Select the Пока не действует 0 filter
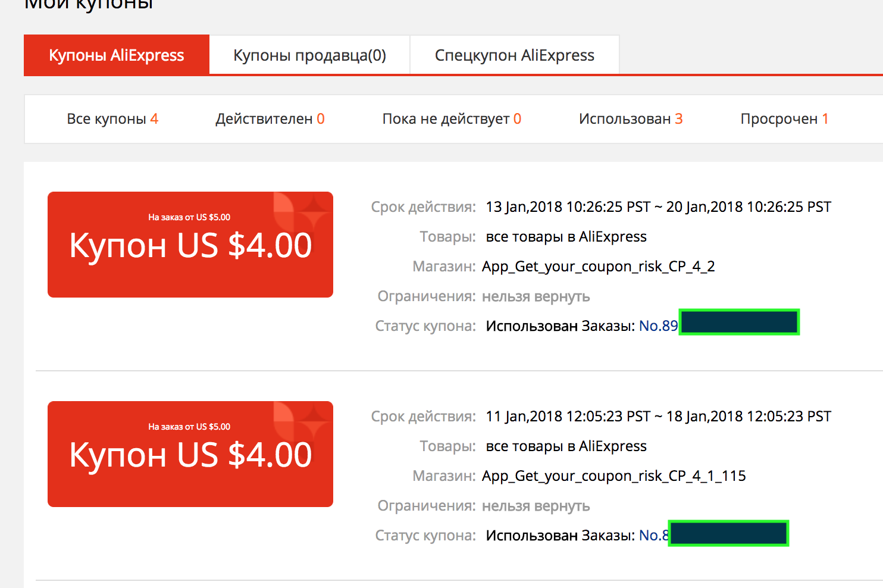883x588 pixels. tap(452, 119)
